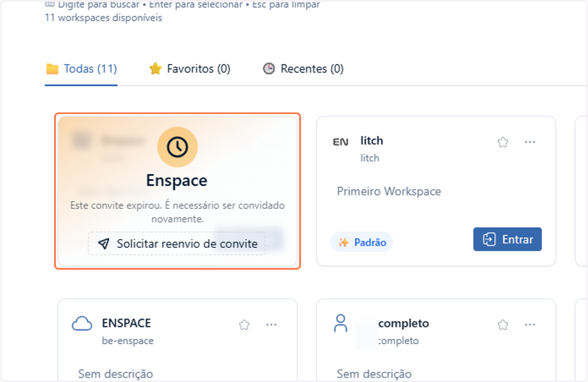Click '11 workspaces disponíveis' text
The width and height of the screenshot is (588, 382).
coord(103,18)
